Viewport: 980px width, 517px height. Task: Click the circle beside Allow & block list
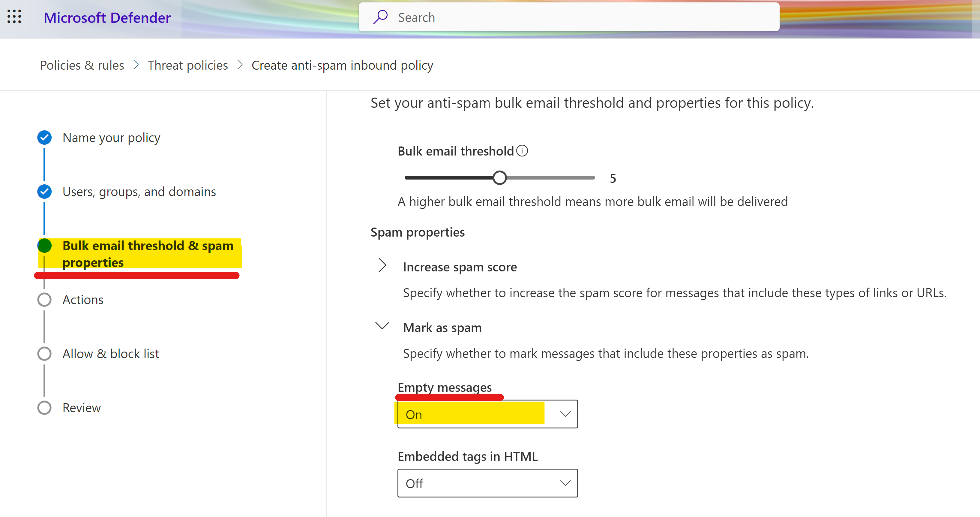click(44, 354)
